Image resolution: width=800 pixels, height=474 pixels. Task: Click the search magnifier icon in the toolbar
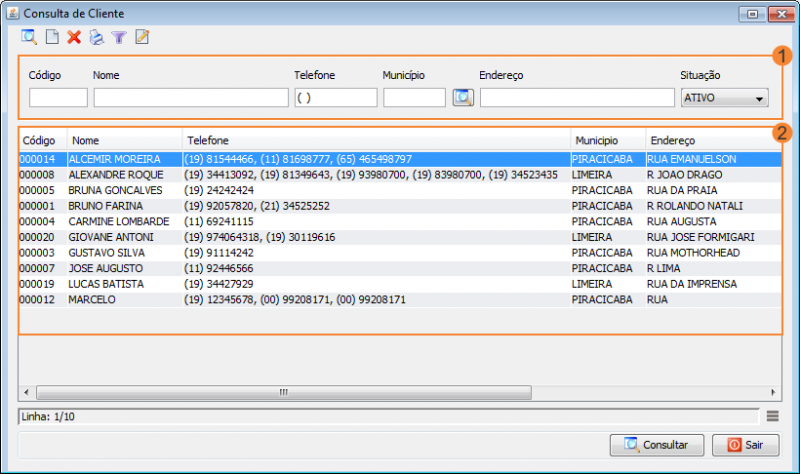tap(29, 38)
